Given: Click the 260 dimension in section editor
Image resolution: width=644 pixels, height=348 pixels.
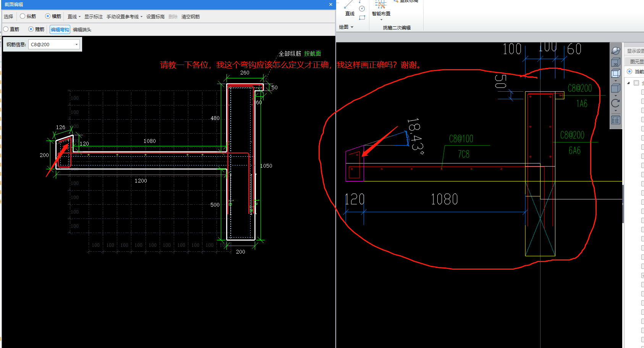Looking at the screenshot, I should tap(244, 73).
